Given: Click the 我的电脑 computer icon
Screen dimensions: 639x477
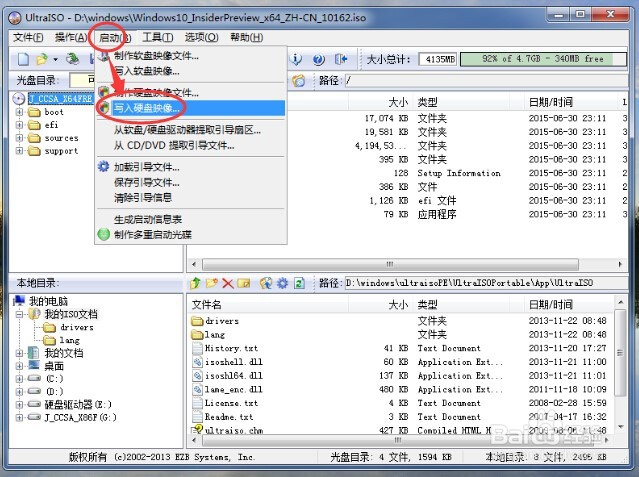Looking at the screenshot, I should 19,301.
